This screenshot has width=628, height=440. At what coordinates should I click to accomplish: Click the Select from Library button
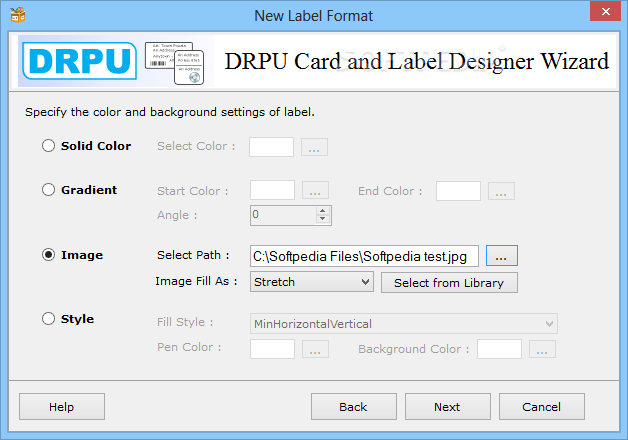coord(449,283)
